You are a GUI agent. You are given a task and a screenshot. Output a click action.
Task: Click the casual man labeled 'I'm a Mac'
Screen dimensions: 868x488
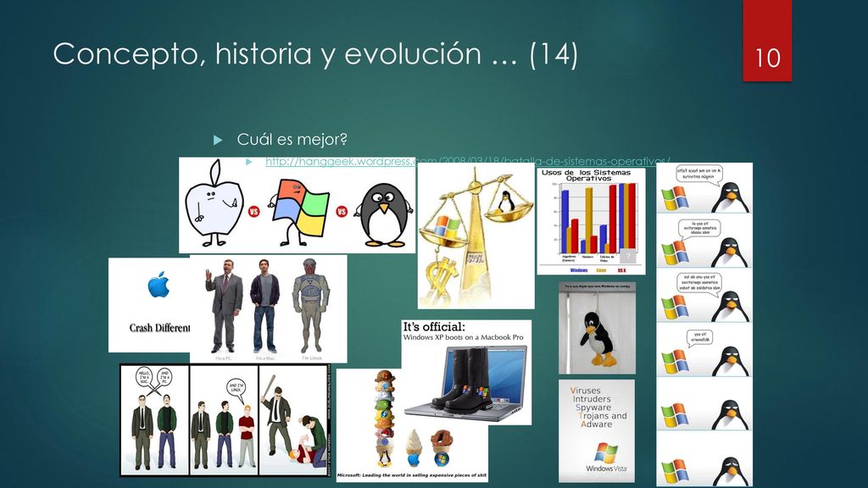click(265, 306)
